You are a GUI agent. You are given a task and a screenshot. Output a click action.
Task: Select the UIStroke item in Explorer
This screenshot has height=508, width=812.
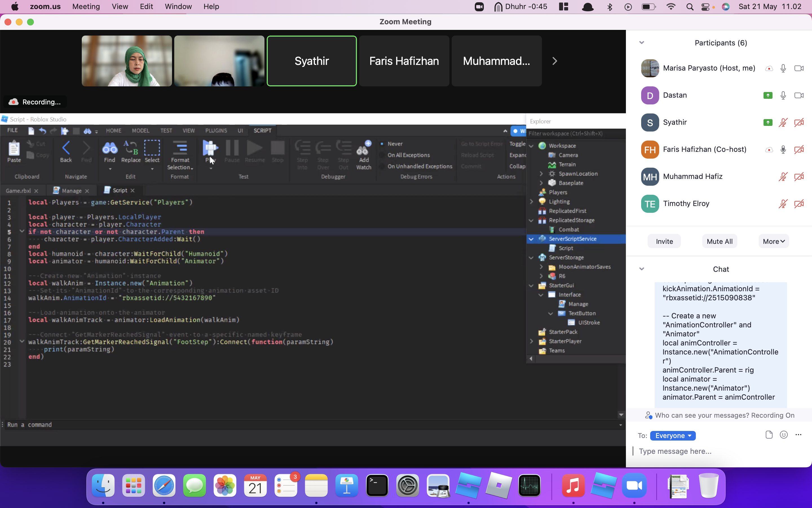point(588,323)
